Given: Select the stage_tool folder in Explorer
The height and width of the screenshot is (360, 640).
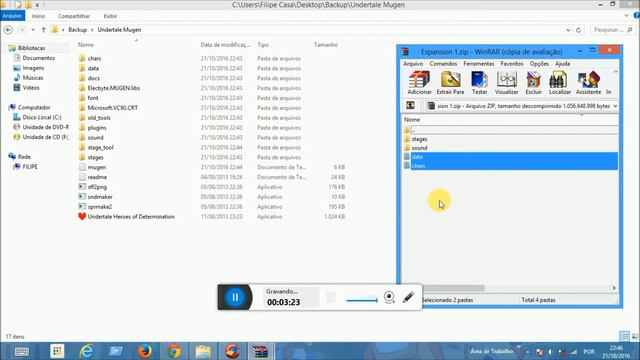Looking at the screenshot, I should [x=100, y=147].
